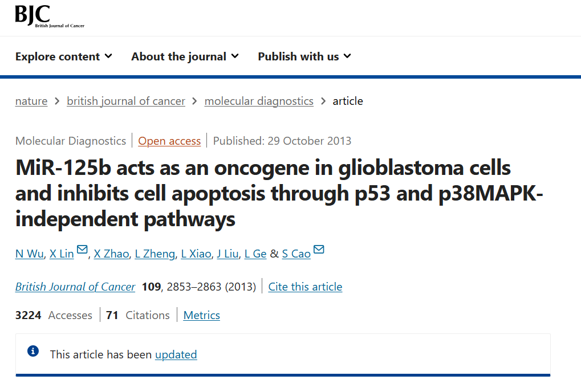Open author L Zheng link
The image size is (581, 392).
point(155,254)
